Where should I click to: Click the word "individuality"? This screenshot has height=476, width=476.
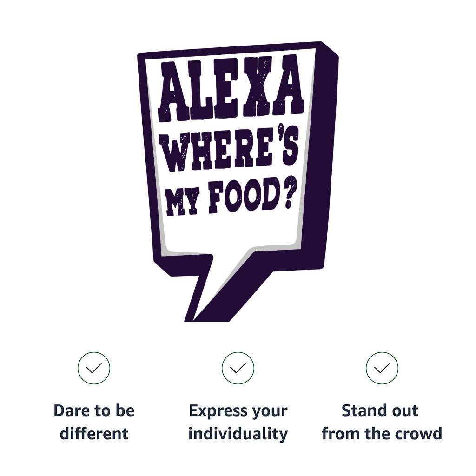pos(238,434)
